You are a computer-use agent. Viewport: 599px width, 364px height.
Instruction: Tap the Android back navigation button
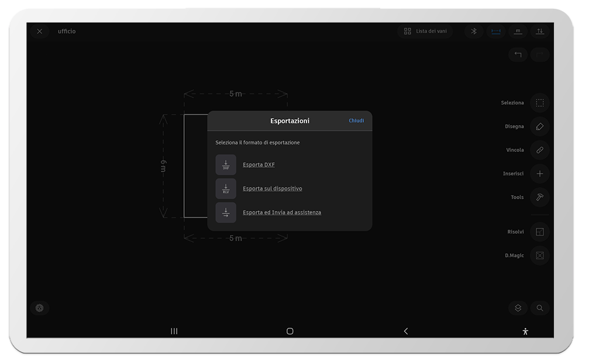(x=406, y=331)
